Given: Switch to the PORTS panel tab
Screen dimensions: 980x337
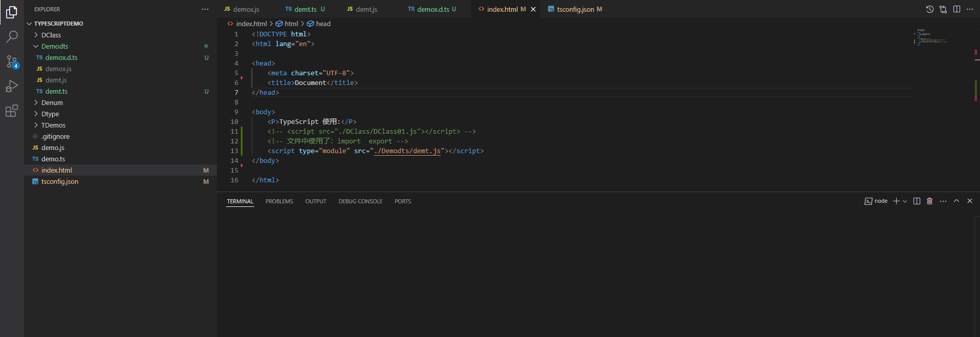Looking at the screenshot, I should [403, 201].
